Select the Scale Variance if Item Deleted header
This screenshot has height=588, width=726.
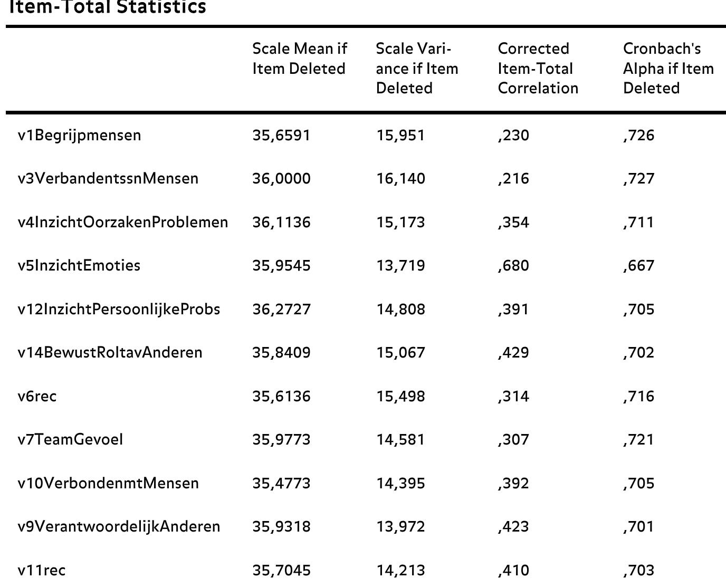click(417, 68)
